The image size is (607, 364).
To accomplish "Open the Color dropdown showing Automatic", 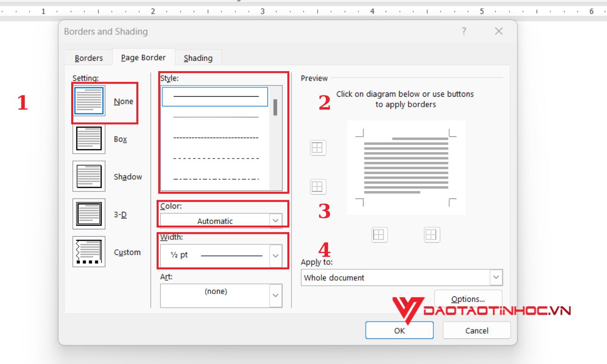I will tap(221, 221).
